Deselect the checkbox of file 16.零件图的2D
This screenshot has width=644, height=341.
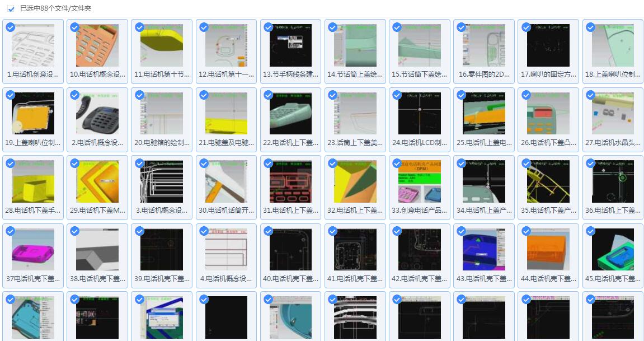[x=462, y=27]
